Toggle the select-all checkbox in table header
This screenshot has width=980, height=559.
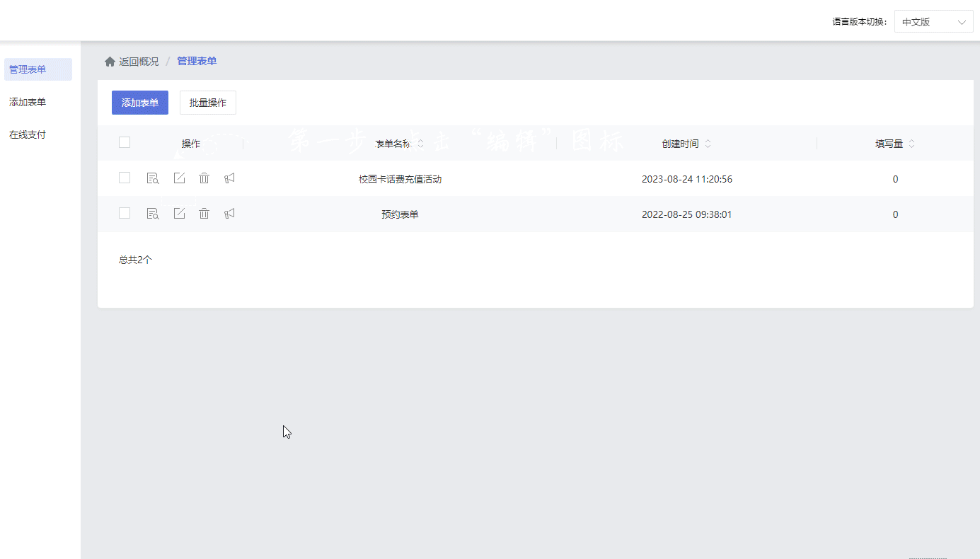125,142
